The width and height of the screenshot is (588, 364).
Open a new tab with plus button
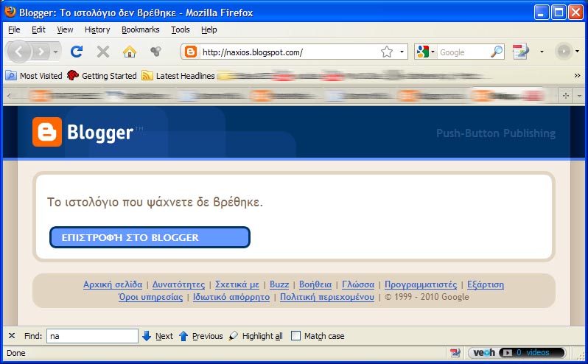coord(565,96)
